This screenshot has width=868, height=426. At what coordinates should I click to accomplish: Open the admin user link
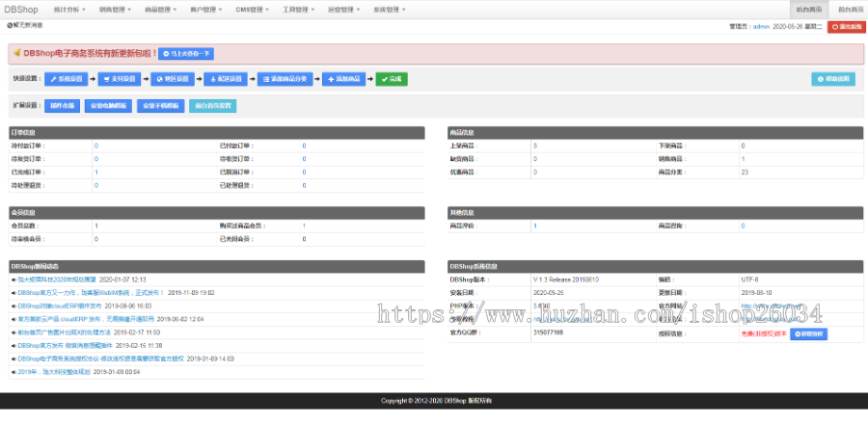(x=761, y=27)
